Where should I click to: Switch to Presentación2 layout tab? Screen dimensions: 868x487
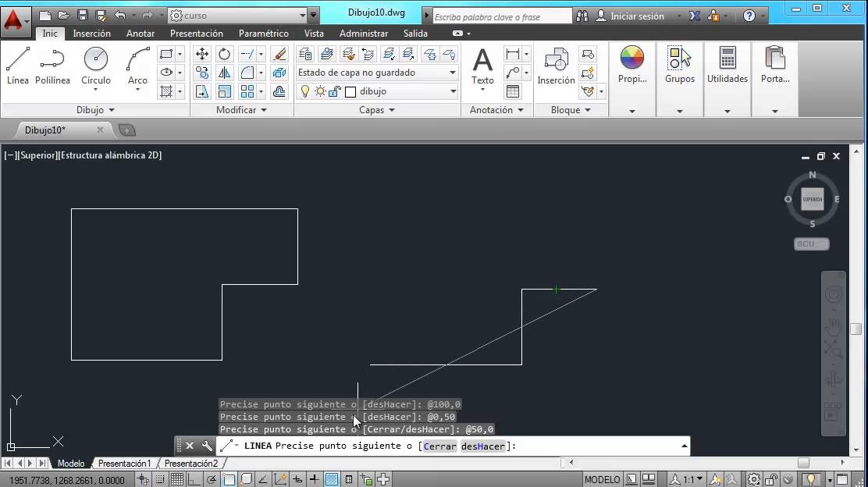[x=191, y=464]
